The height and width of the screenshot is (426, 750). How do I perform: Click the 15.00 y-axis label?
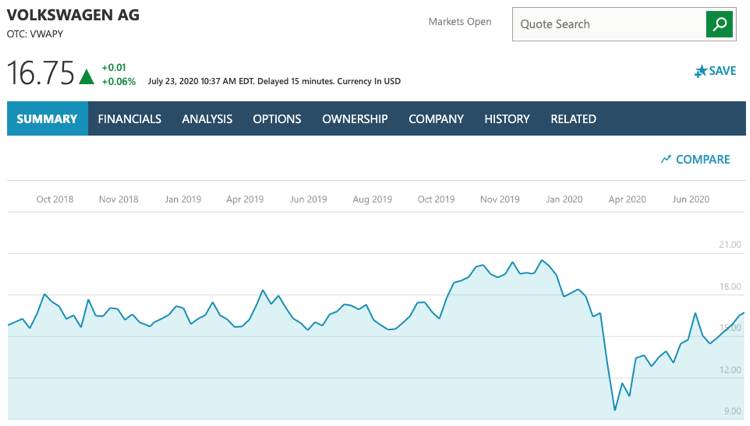click(730, 328)
